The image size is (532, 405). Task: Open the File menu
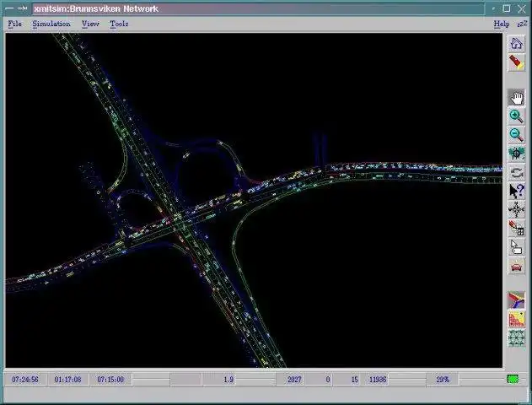14,24
